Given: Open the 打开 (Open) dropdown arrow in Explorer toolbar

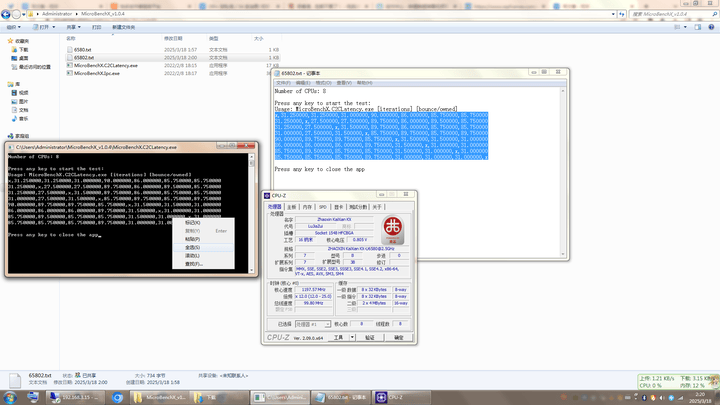Looking at the screenshot, I should 54,27.
